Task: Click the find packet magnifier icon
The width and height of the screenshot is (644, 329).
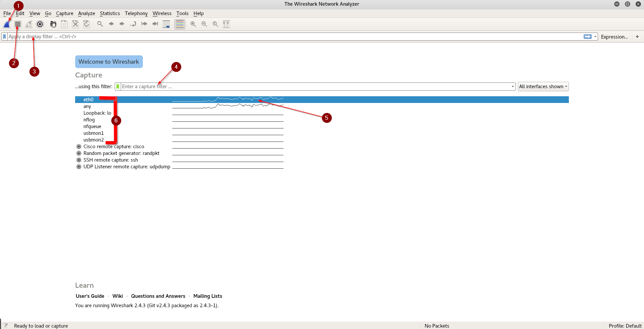Action: point(100,24)
